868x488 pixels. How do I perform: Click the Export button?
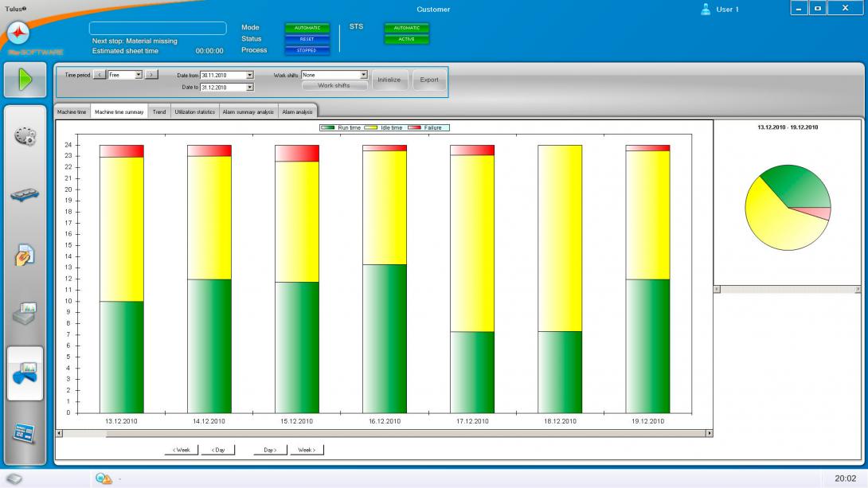point(429,80)
